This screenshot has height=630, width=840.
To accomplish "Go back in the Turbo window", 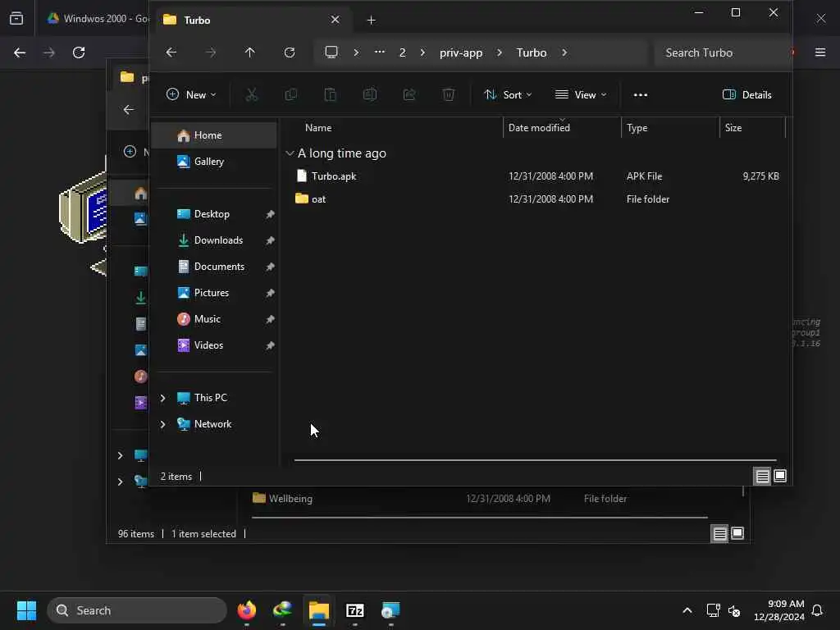I will [x=171, y=52].
